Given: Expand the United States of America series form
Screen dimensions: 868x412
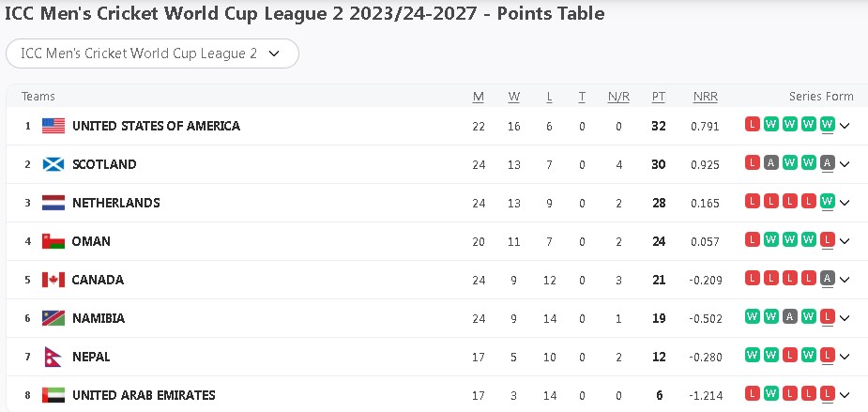Looking at the screenshot, I should (845, 126).
